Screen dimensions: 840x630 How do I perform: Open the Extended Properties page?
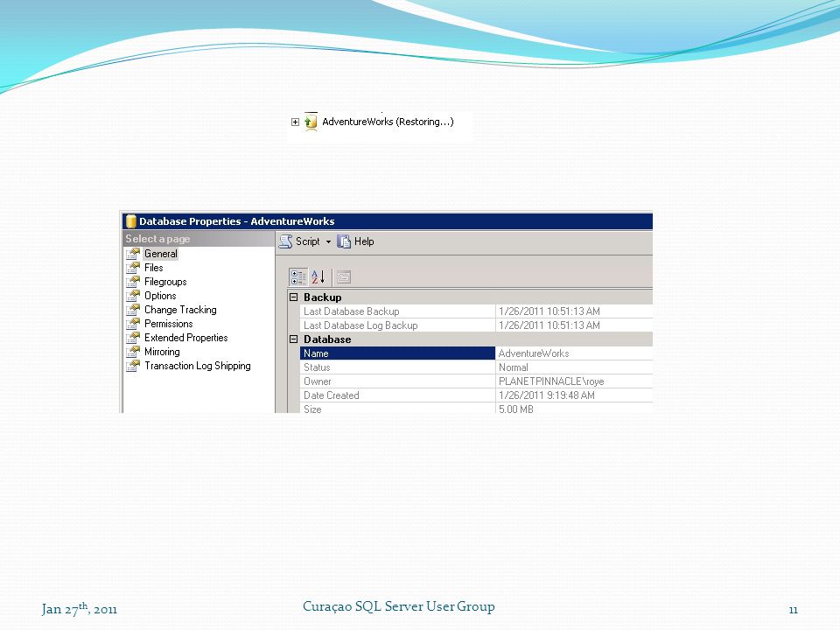[185, 338]
